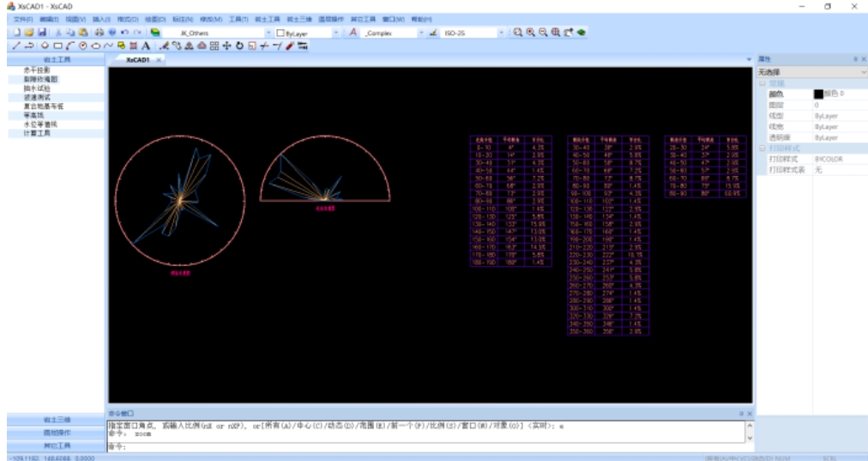Viewport: 868px width, 461px height.
Task: Select the Line drawing tool
Action: [x=16, y=46]
